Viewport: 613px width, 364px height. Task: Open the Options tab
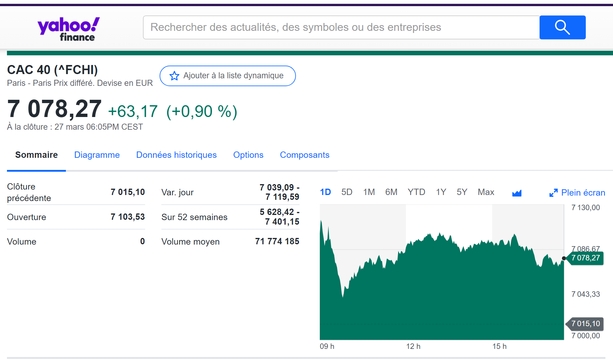click(x=248, y=155)
